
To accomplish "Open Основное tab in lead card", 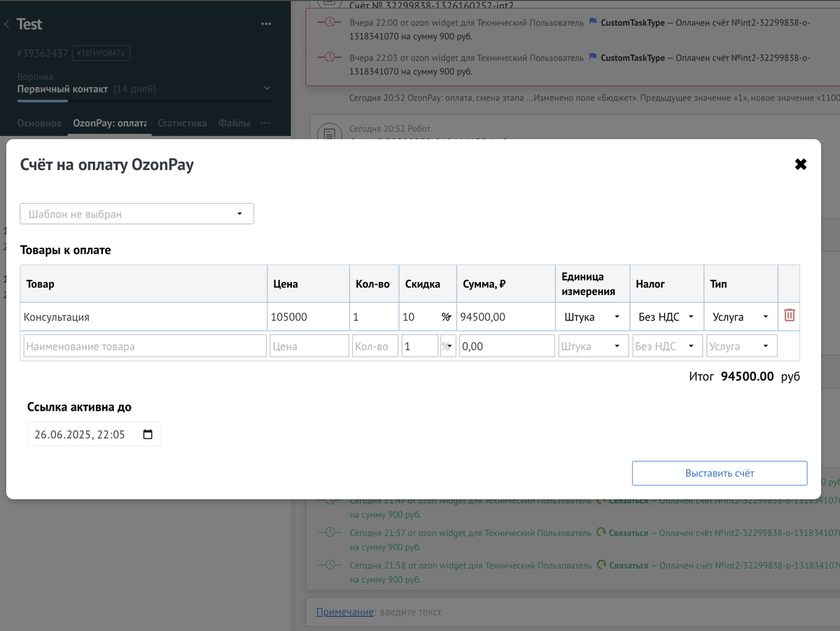I will click(39, 123).
